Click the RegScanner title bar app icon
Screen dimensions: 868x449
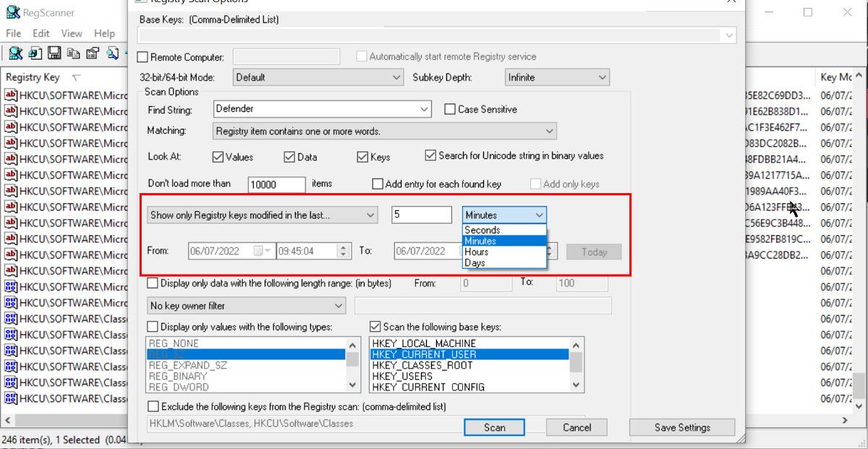13,12
